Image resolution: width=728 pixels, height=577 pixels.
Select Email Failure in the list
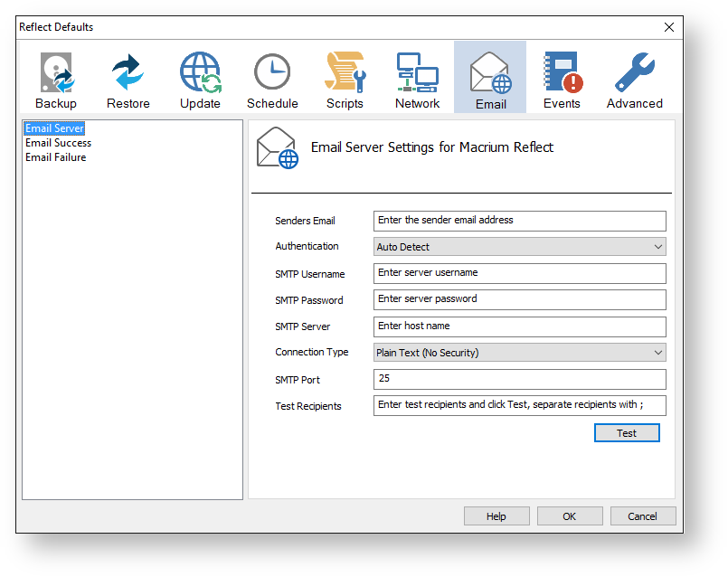coord(56,157)
